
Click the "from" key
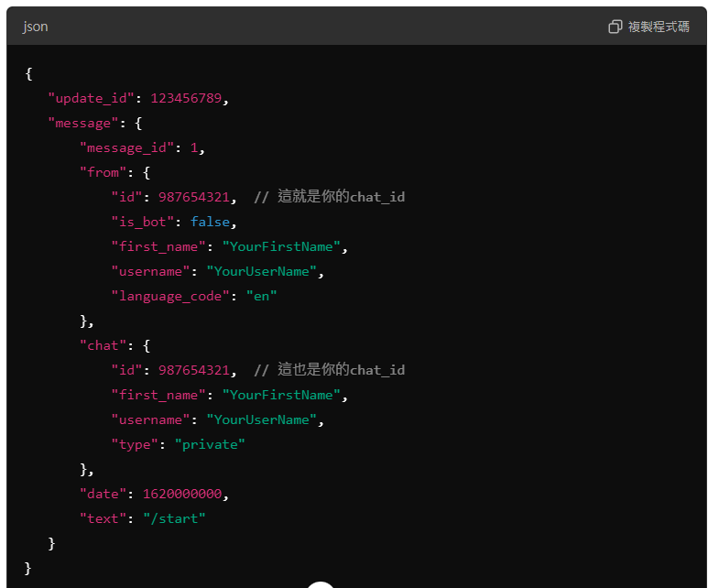click(x=103, y=172)
